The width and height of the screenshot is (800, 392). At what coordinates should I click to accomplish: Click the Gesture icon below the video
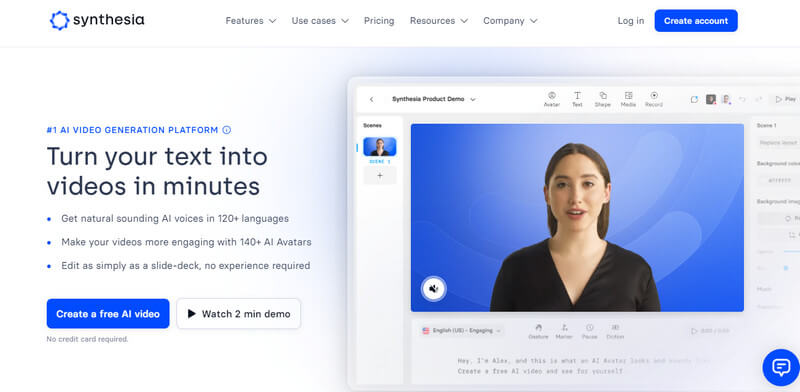538,331
